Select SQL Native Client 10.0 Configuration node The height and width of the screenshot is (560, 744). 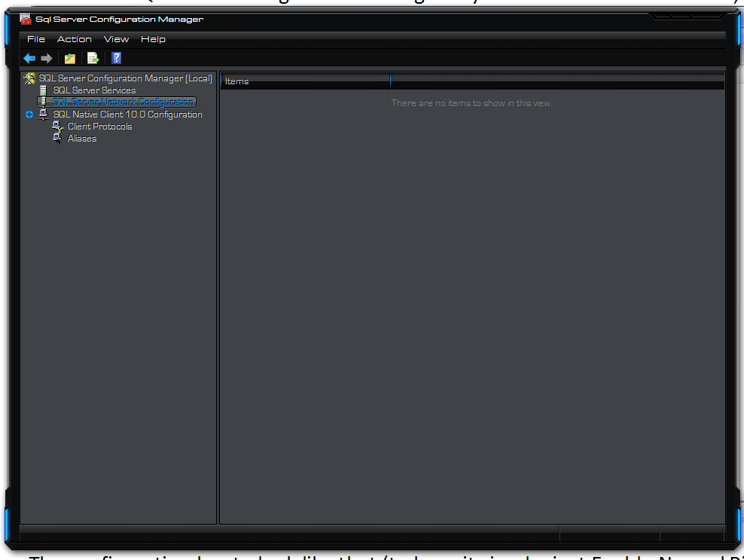[x=127, y=114]
